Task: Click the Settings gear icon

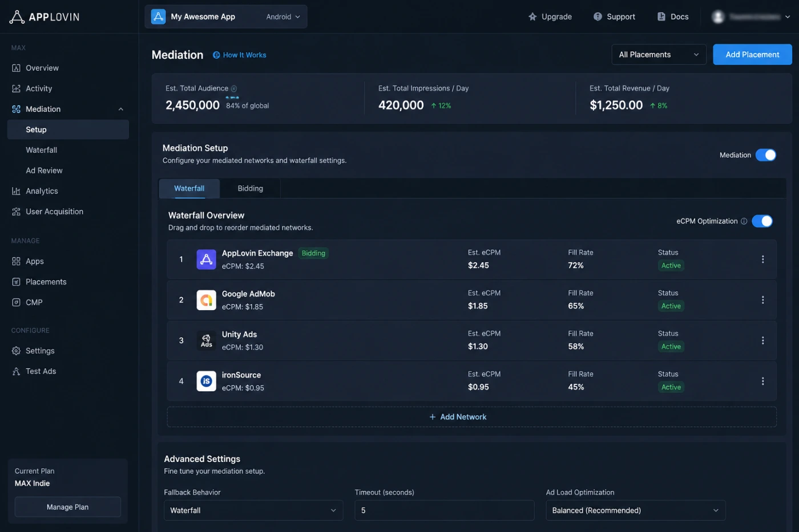Action: (16, 351)
